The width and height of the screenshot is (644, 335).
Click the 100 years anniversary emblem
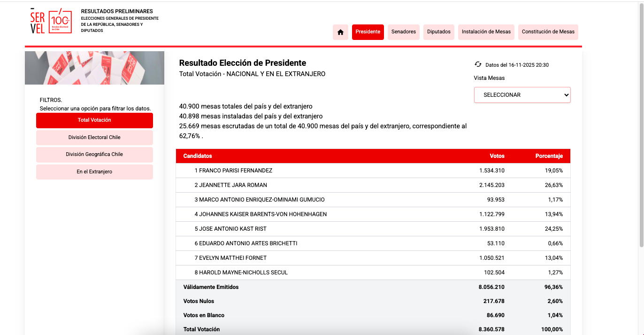pos(61,20)
